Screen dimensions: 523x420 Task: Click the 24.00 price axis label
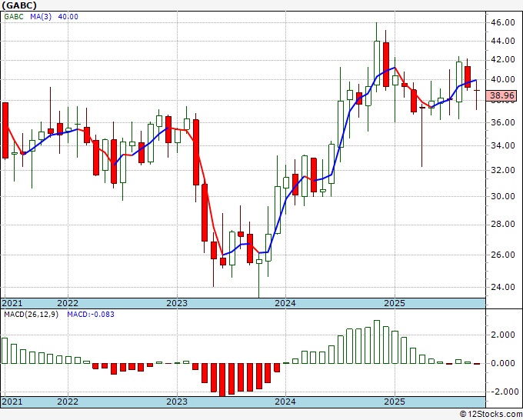click(502, 288)
